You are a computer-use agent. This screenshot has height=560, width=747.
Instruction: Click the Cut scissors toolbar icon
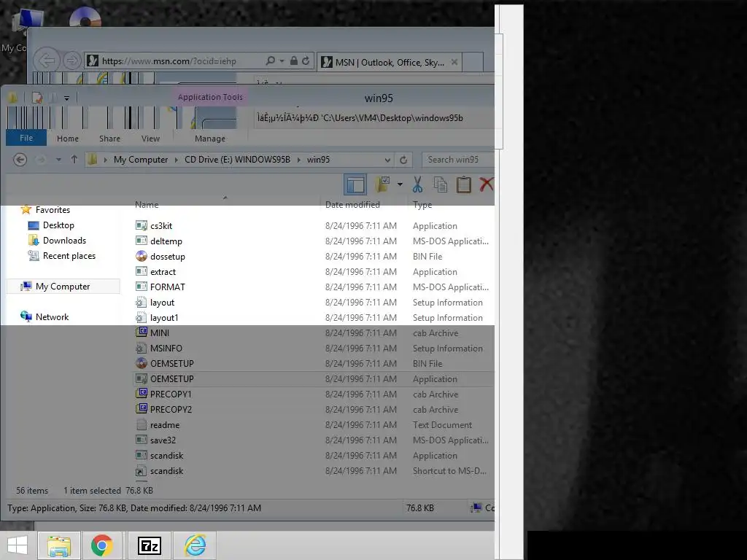coord(418,184)
